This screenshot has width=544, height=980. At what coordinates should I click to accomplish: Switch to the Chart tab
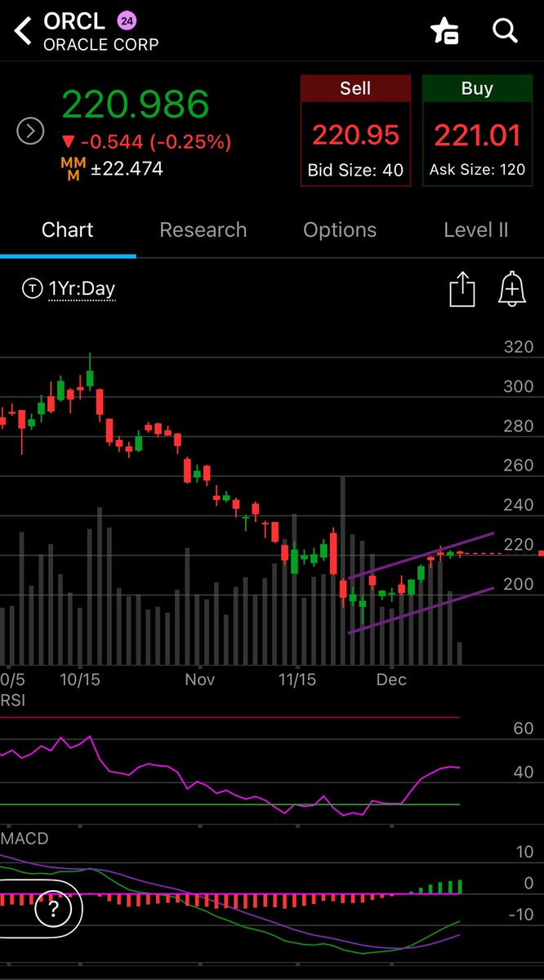[x=68, y=230]
